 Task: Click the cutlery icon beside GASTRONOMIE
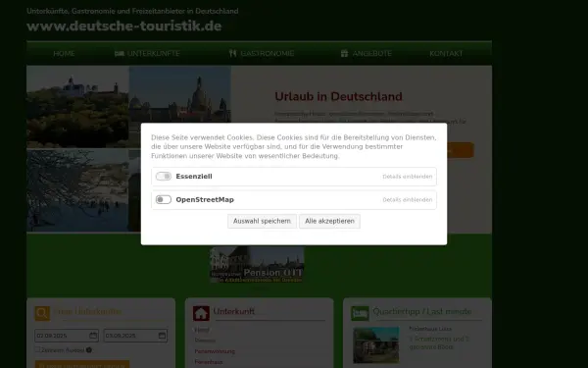(233, 54)
